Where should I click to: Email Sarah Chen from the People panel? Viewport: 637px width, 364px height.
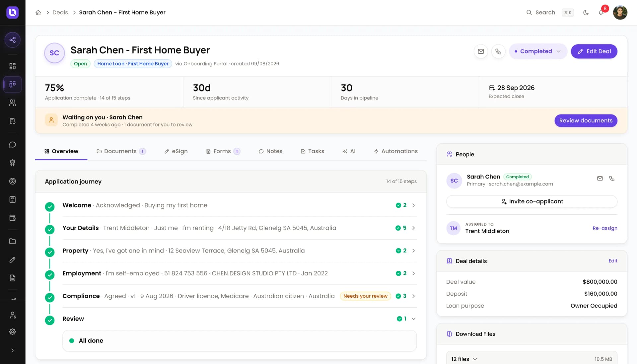[600, 179]
